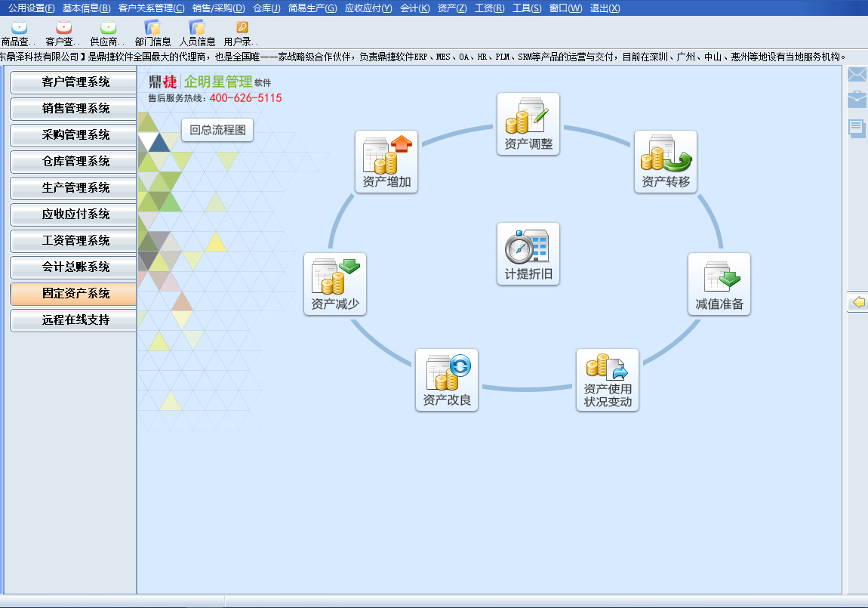This screenshot has height=608, width=868.
Task: Expand right panel with yellow arrow button
Action: (857, 302)
